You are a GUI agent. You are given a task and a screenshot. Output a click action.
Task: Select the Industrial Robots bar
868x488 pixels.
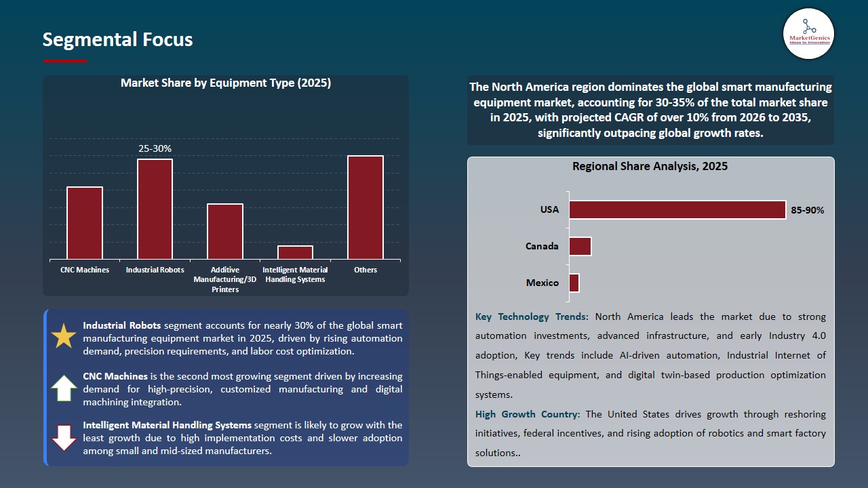tap(155, 209)
